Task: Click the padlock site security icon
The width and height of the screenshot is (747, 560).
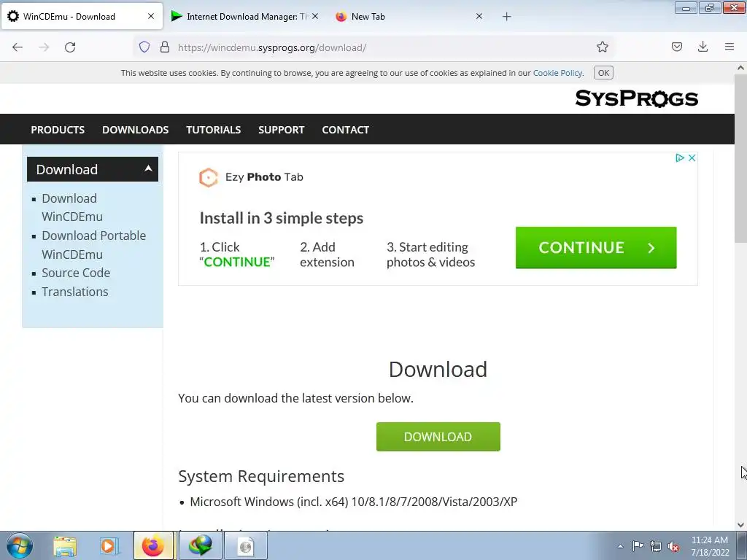Action: [x=165, y=47]
